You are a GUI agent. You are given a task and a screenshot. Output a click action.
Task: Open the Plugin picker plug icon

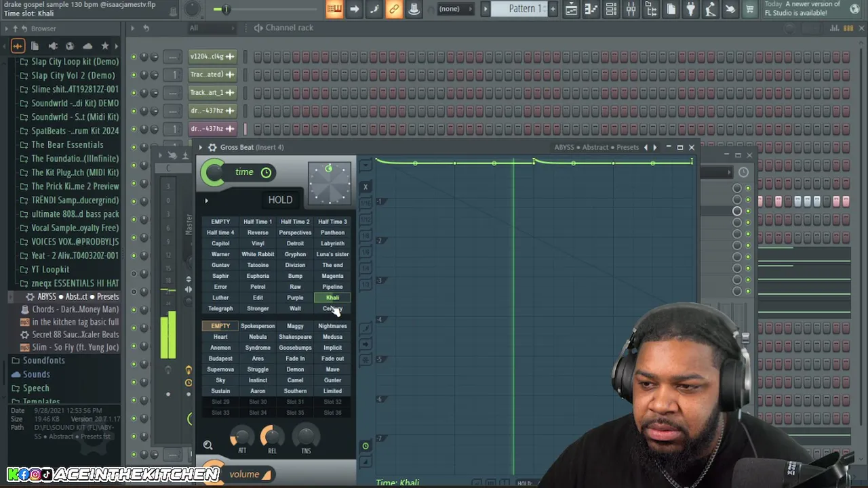[690, 9]
